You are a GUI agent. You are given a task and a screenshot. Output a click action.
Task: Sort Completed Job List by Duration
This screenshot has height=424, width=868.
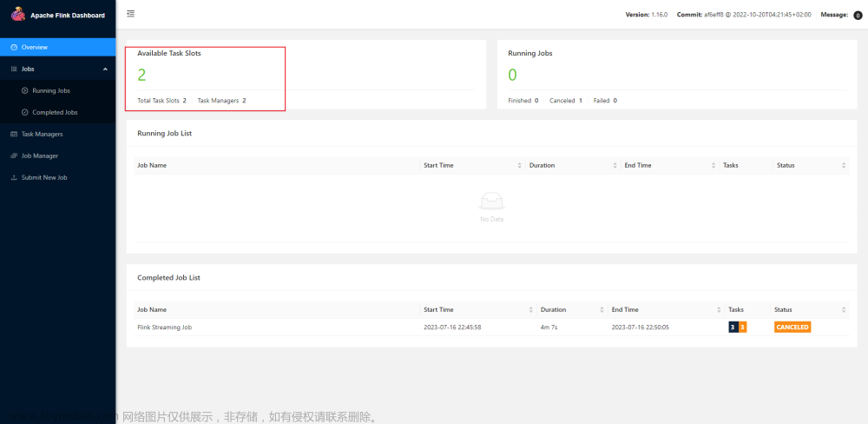[602, 310]
